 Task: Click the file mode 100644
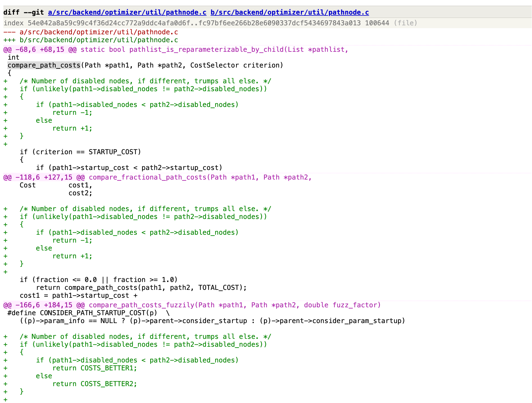tap(377, 23)
